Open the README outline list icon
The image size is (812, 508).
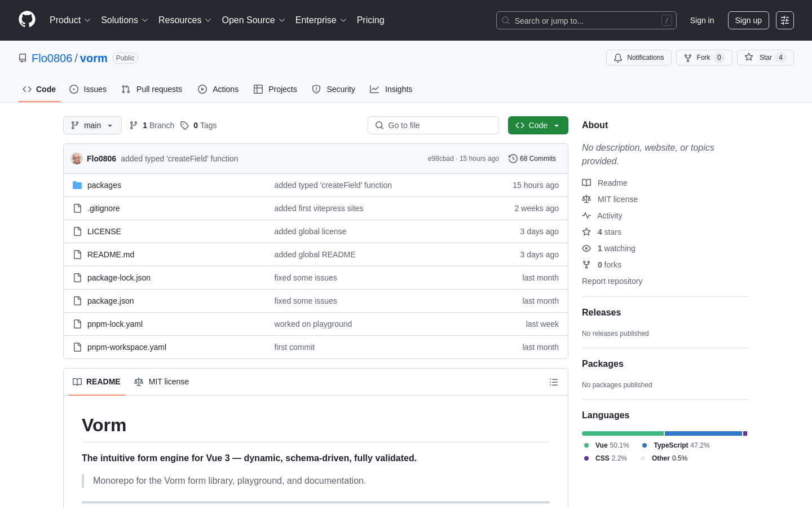(554, 382)
